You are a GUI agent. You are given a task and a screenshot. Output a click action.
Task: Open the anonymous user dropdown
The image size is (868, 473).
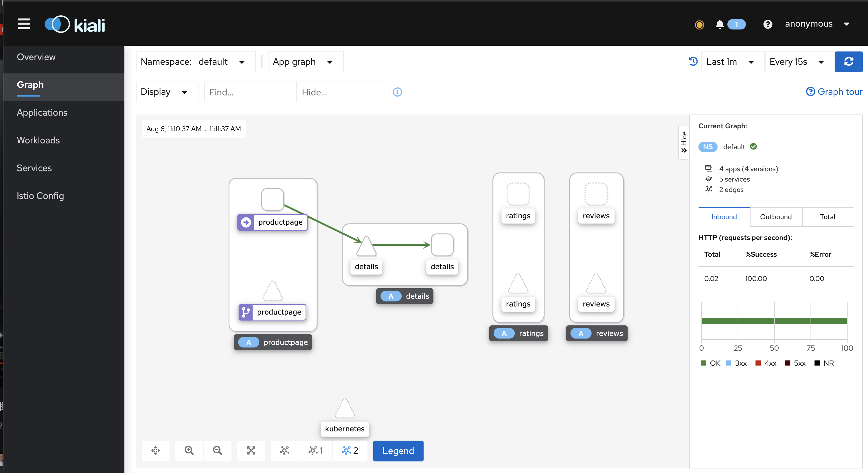(x=817, y=24)
